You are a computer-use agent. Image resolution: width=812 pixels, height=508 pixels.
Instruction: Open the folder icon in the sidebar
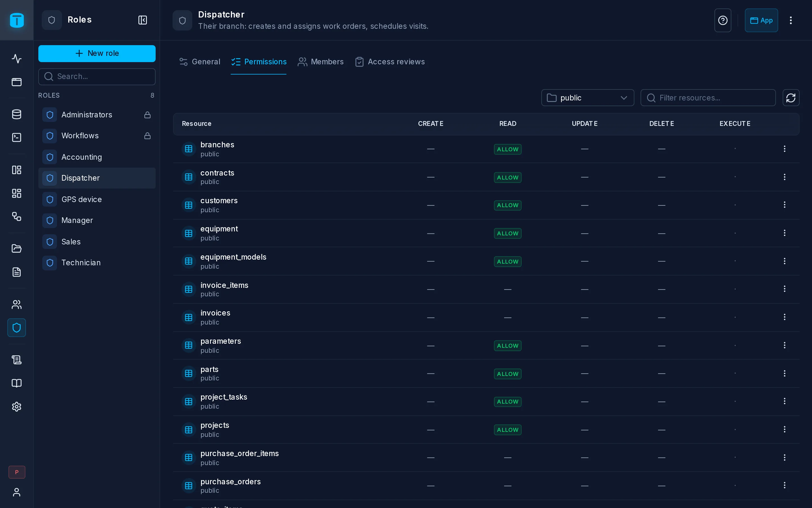(x=16, y=249)
